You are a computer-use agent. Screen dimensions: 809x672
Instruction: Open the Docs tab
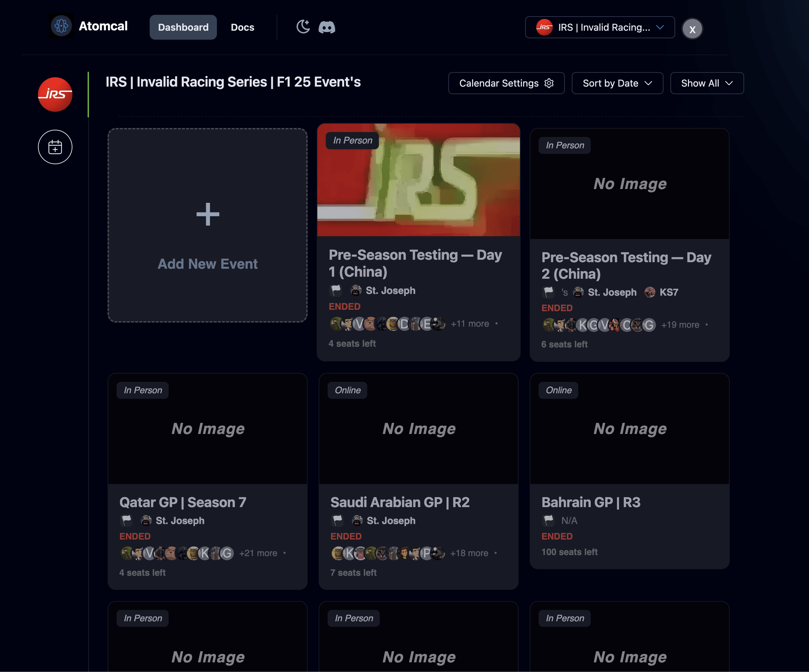click(242, 27)
